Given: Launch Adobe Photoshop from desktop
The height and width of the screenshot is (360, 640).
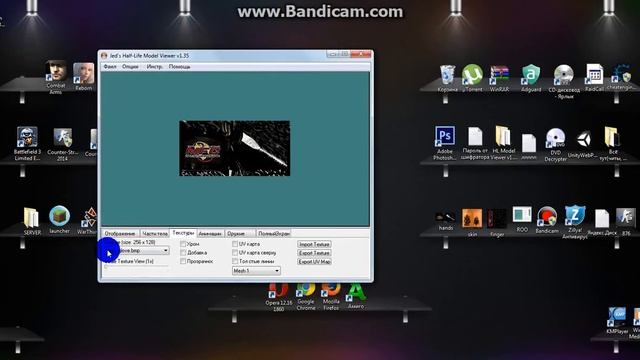Looking at the screenshot, I should [445, 143].
